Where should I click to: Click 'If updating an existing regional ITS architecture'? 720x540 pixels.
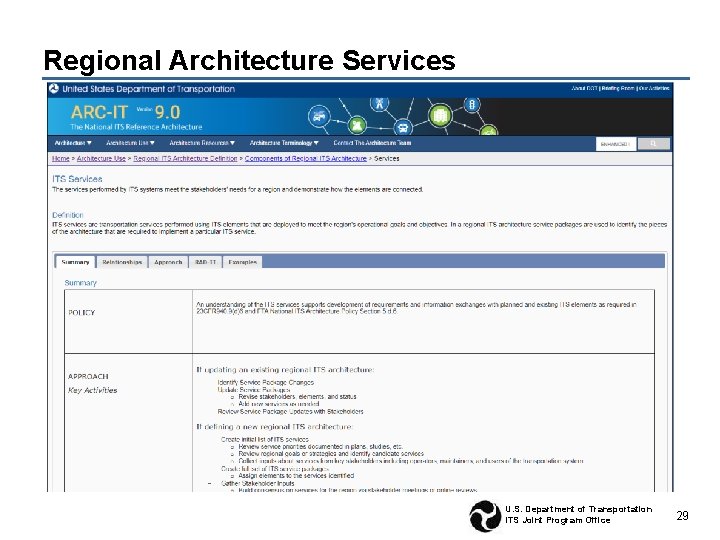click(x=285, y=370)
